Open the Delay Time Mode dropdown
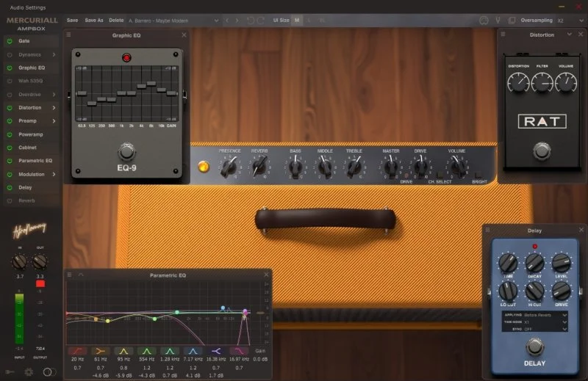 545,322
